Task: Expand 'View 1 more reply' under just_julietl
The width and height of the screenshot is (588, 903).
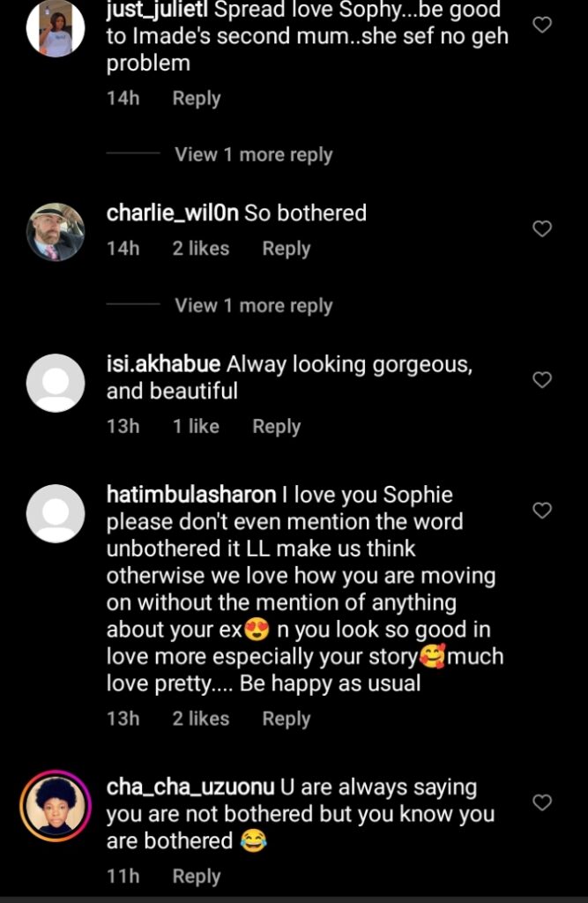Action: 253,154
